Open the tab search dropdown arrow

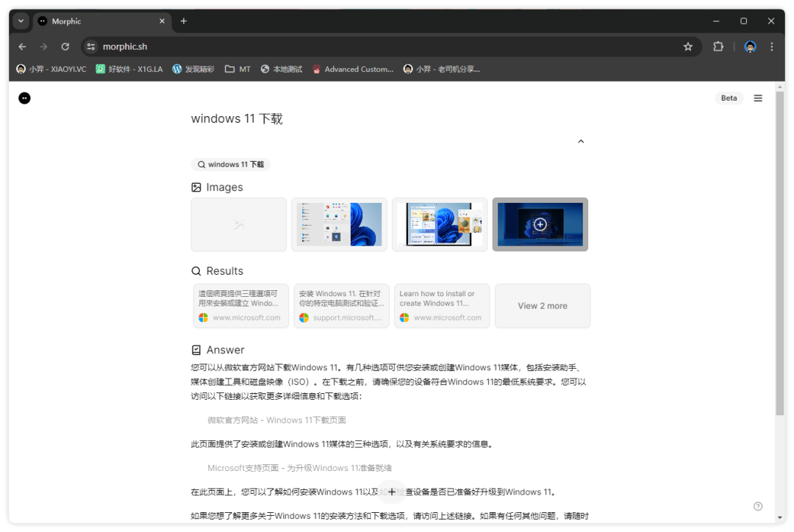tap(21, 21)
